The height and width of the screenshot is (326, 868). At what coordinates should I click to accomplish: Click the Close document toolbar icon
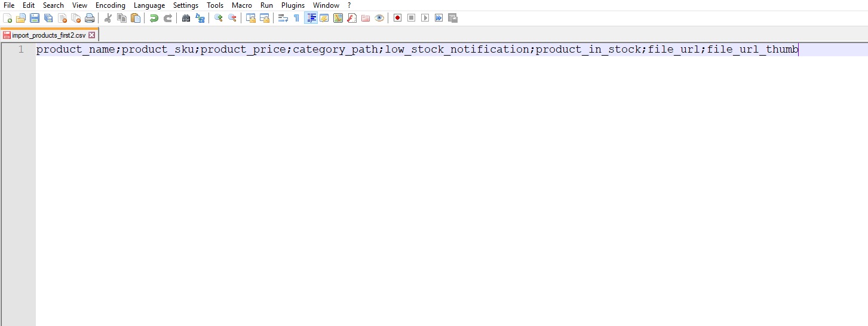(x=62, y=18)
